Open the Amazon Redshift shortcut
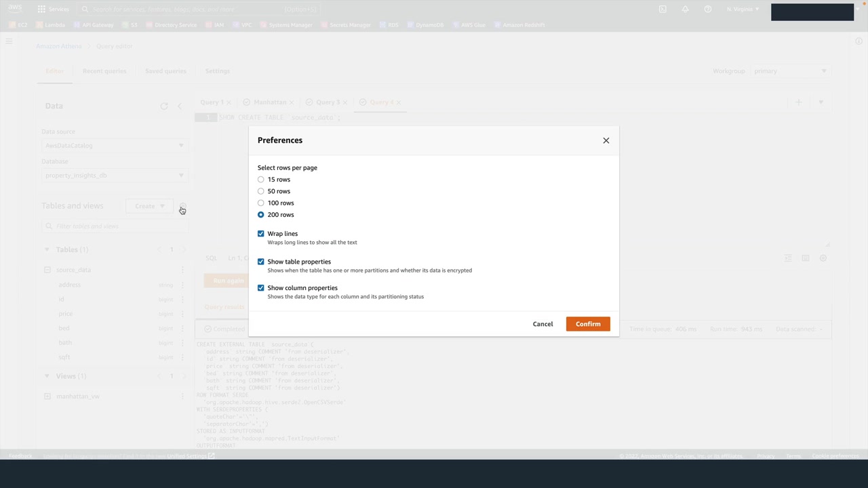Image resolution: width=868 pixels, height=488 pixels. pyautogui.click(x=519, y=25)
